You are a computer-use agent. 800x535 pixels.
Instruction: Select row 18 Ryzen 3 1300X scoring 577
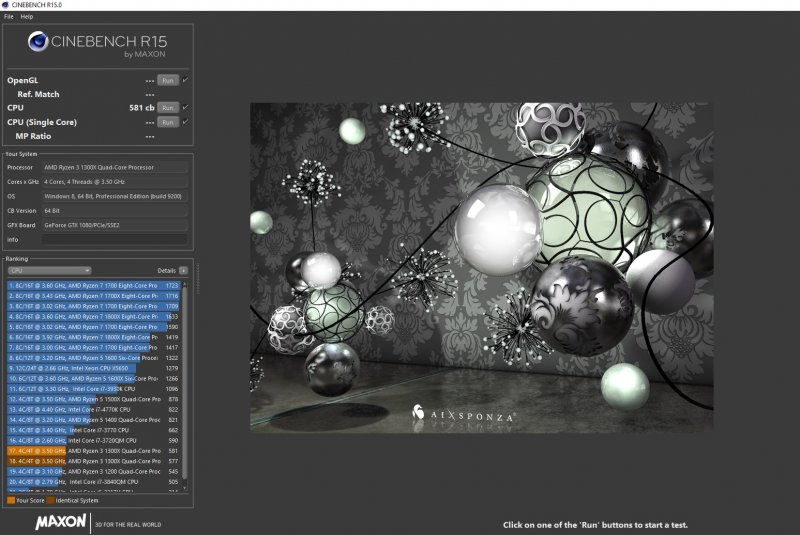[93, 461]
